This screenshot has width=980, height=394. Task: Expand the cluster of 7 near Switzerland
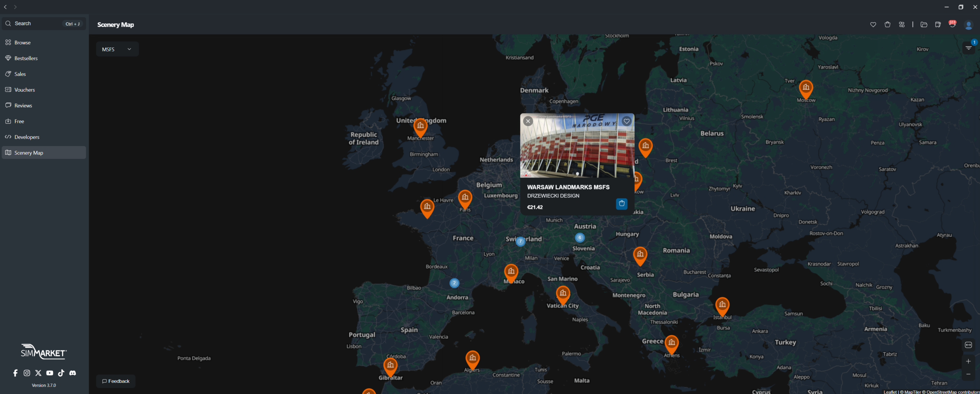tap(520, 241)
